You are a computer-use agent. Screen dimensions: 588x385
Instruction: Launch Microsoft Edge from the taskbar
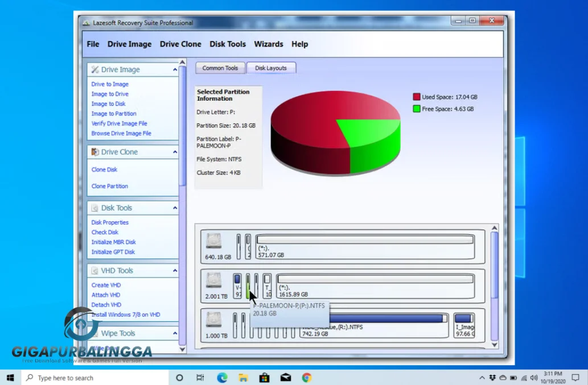222,378
